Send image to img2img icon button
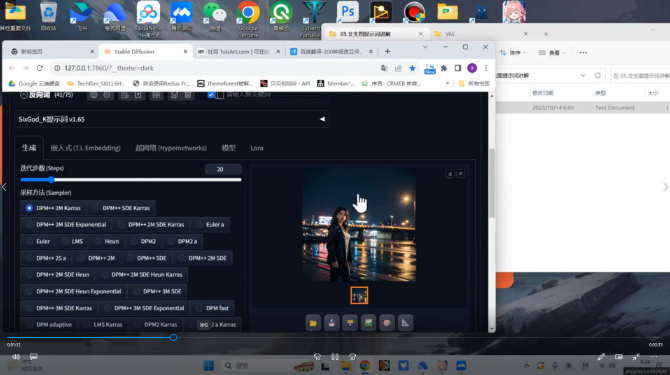Image resolution: width=670 pixels, height=375 pixels. pyautogui.click(x=368, y=323)
